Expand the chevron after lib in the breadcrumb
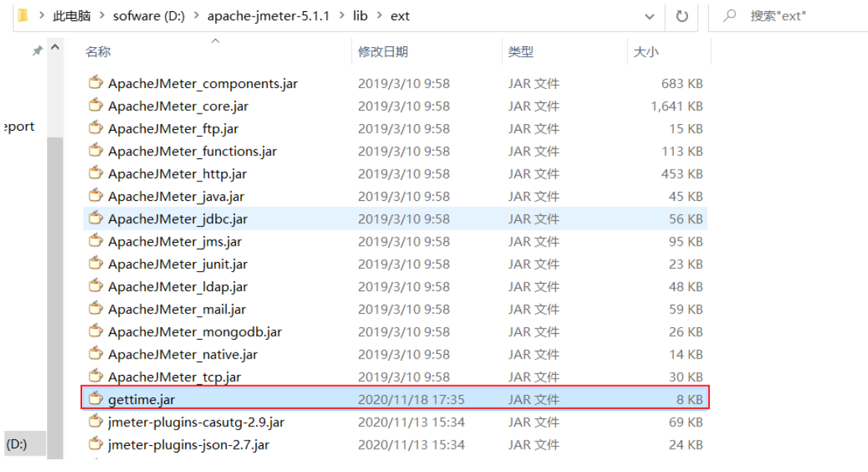Screen dimensions: 868x472 379,16
